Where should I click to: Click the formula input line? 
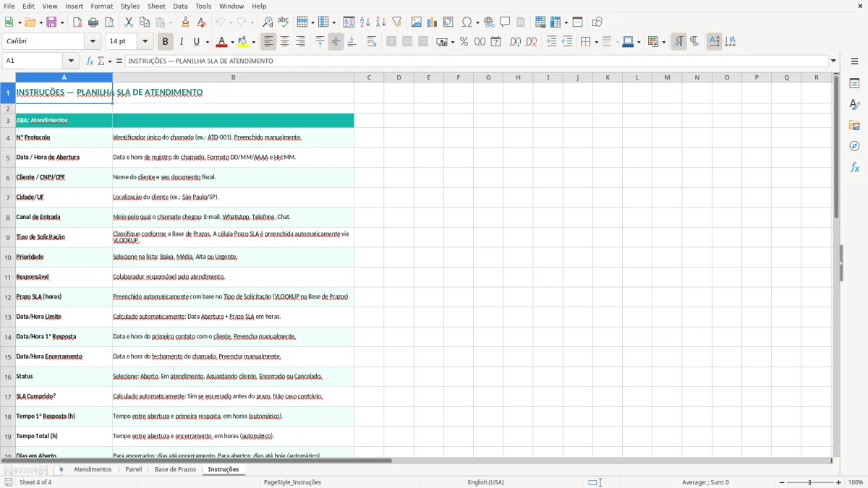(x=477, y=61)
